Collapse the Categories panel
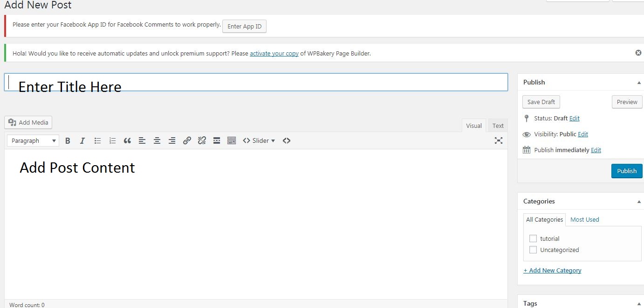Screen dimensions: 644x308 [x=639, y=202]
